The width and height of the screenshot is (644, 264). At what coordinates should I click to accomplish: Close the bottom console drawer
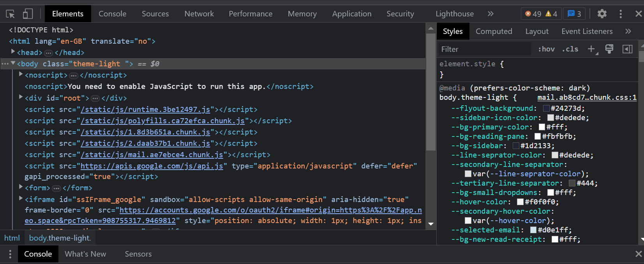pyautogui.click(x=639, y=254)
